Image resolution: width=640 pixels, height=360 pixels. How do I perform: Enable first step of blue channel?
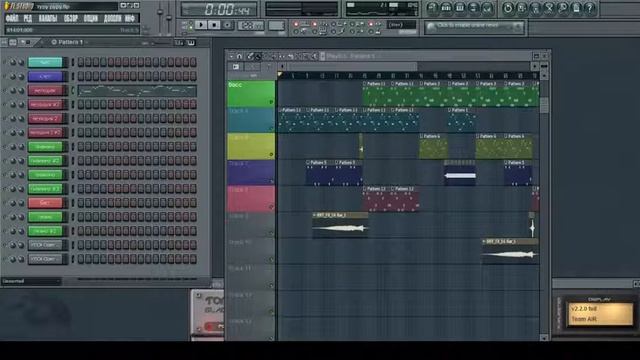(x=80, y=76)
